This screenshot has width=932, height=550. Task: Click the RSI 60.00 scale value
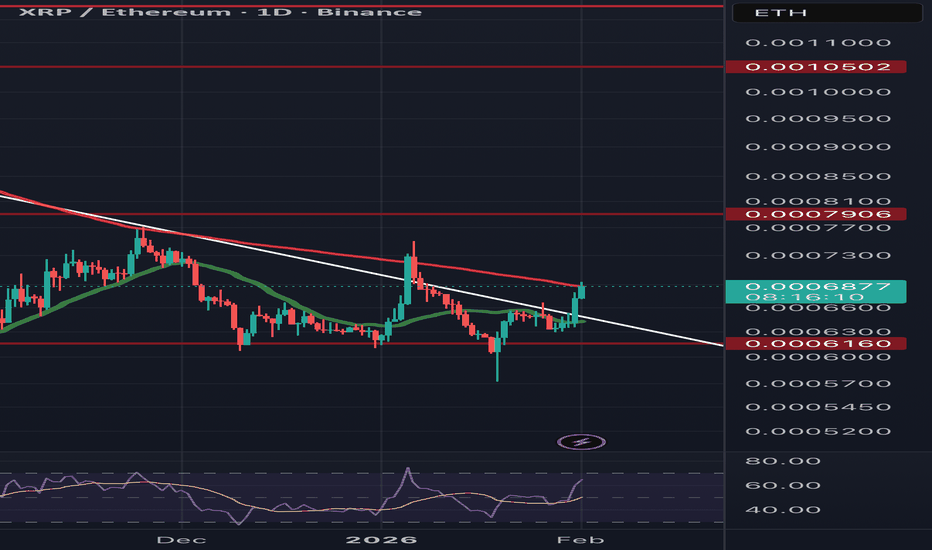[x=783, y=486]
